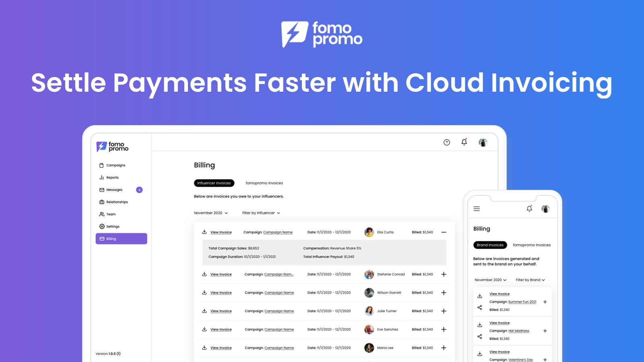Viewport: 644px width, 362px height.
Task: Share the Hat Madness invoice
Action: (479, 337)
